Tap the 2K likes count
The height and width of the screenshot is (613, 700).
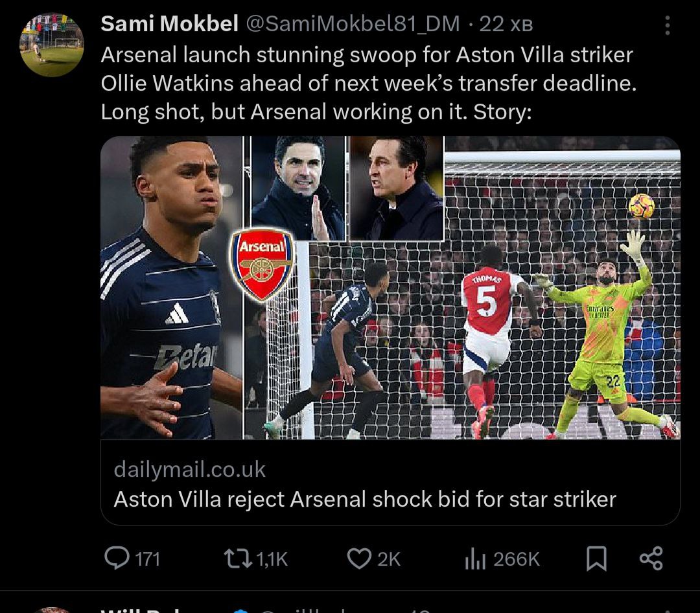coord(389,559)
